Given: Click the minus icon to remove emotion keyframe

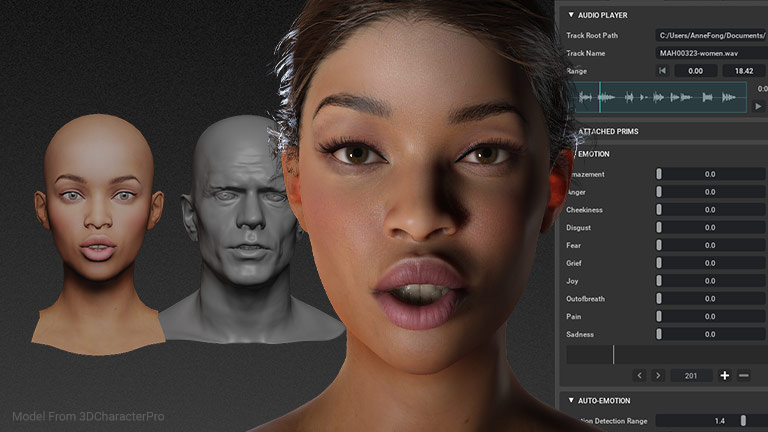Looking at the screenshot, I should coord(744,376).
